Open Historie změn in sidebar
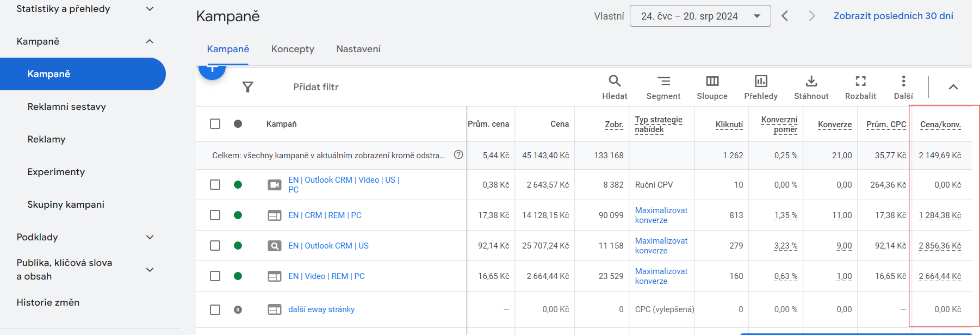 click(x=48, y=302)
